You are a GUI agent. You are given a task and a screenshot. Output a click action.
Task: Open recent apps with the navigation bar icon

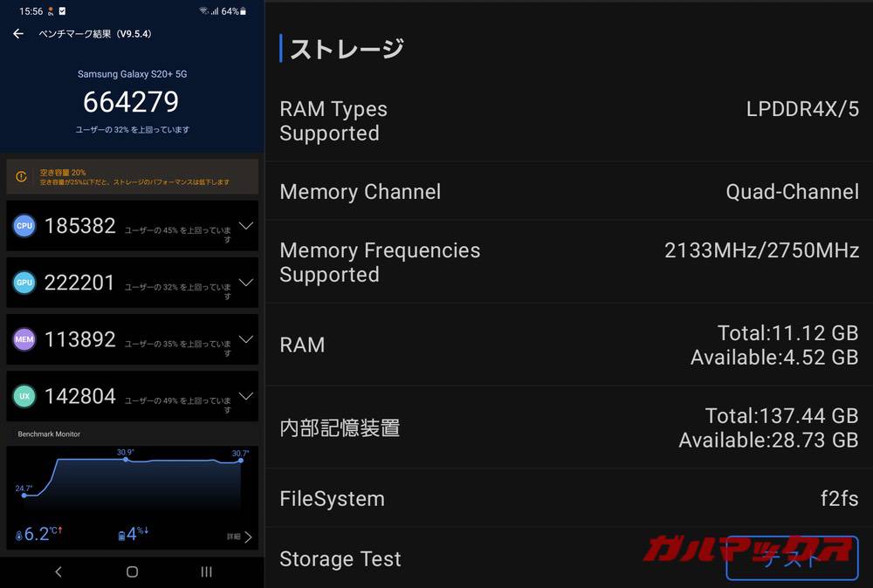pyautogui.click(x=206, y=571)
